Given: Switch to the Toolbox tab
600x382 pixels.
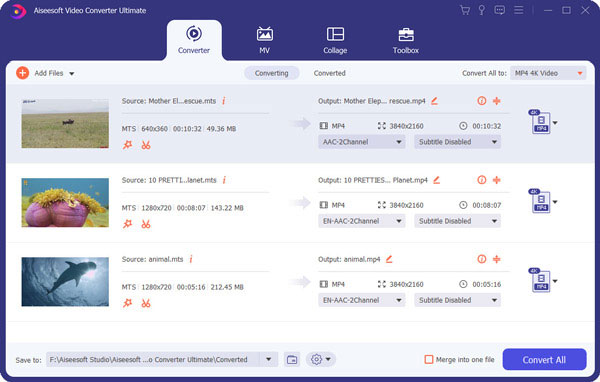Looking at the screenshot, I should pyautogui.click(x=406, y=41).
